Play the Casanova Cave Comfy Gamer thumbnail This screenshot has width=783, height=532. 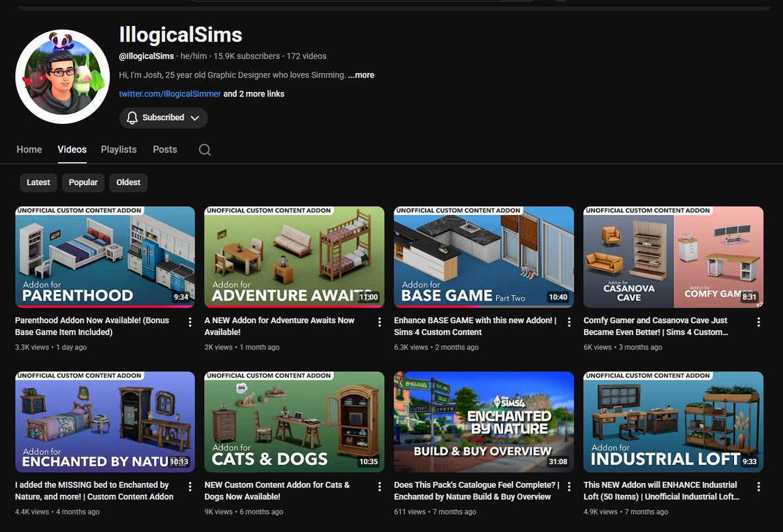tap(673, 257)
